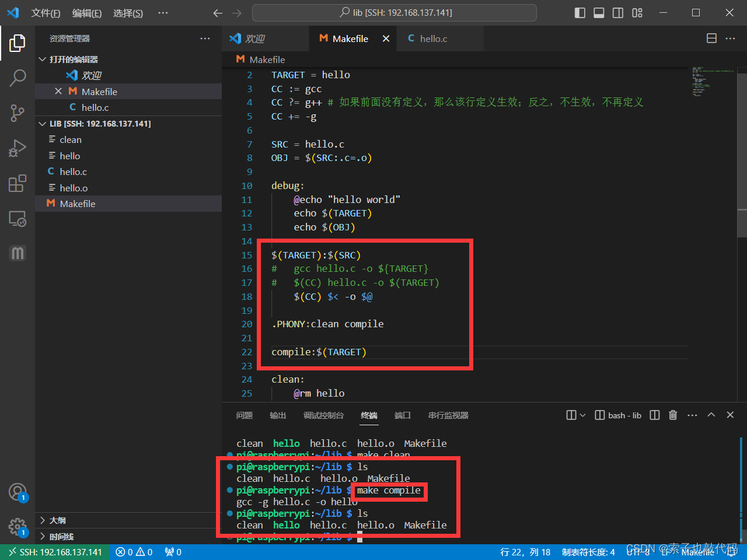
Task: Collapse the LIB [SSH: 192.168.137.141] folder section
Action: click(x=128, y=124)
